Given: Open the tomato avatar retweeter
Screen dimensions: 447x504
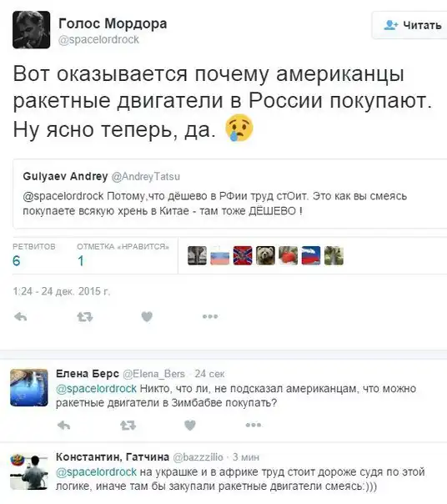Looking at the screenshot, I should (x=289, y=255).
